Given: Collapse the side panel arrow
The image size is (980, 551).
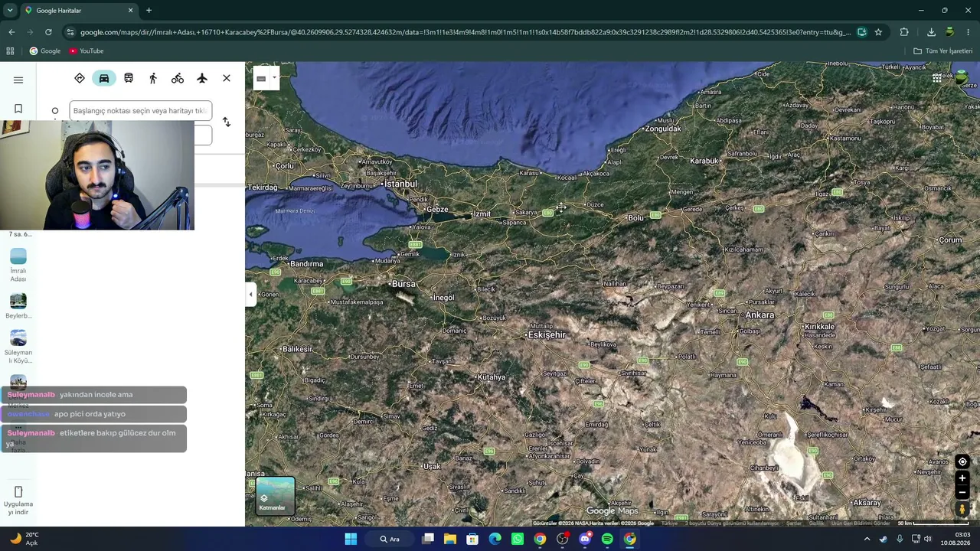Looking at the screenshot, I should pos(250,294).
